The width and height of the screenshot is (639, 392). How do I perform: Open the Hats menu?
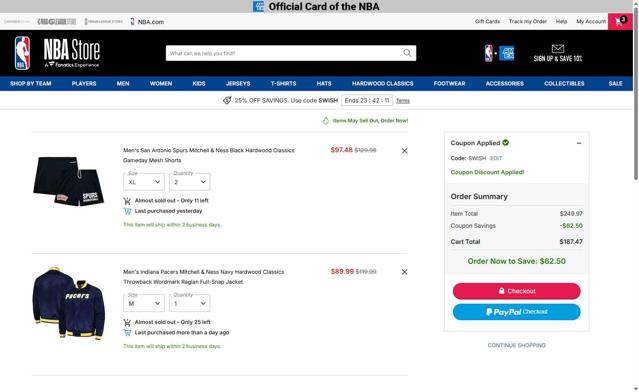pos(324,84)
